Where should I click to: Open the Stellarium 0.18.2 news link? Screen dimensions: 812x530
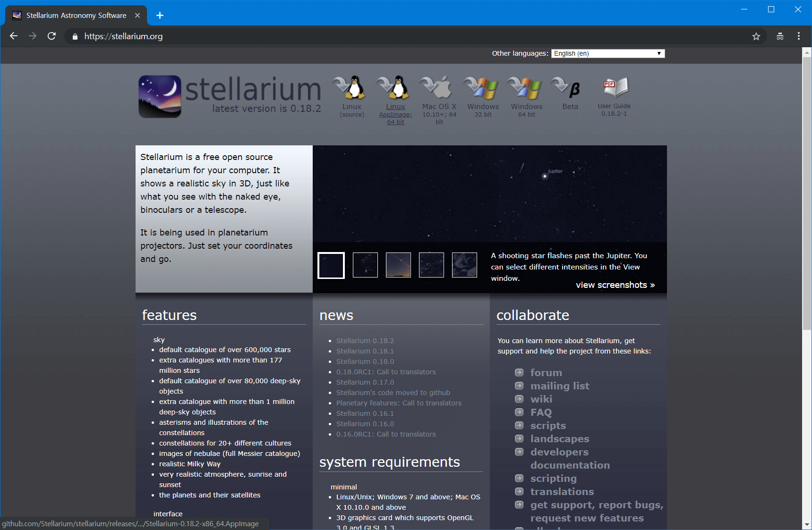(365, 341)
